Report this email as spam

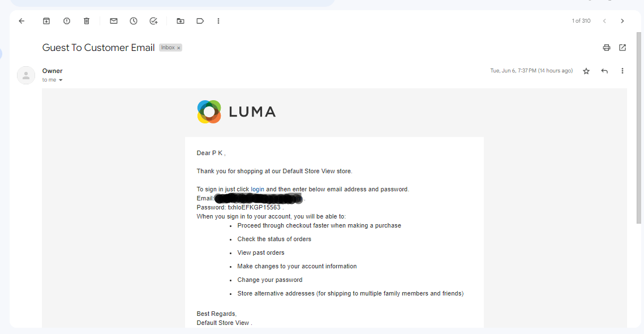coord(67,21)
